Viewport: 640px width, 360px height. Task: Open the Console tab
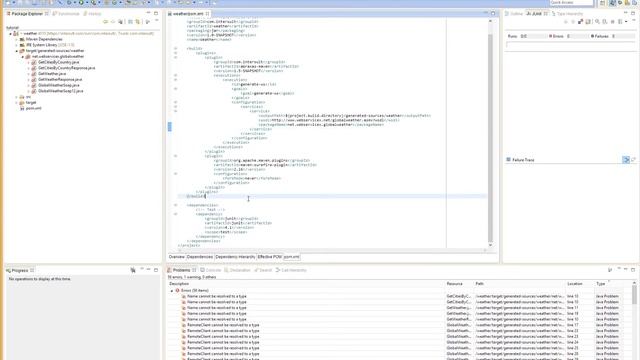(x=210, y=270)
